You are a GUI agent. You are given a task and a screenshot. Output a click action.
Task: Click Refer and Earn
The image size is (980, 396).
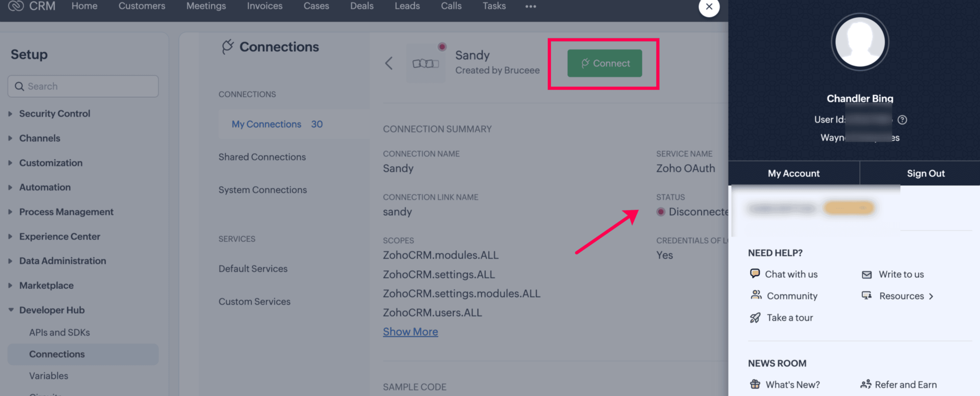click(x=905, y=384)
